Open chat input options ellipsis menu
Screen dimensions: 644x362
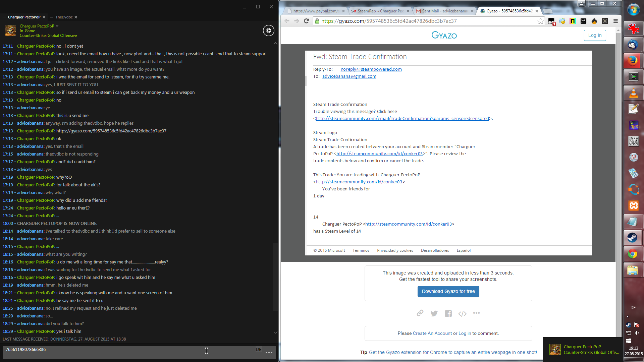269,353
